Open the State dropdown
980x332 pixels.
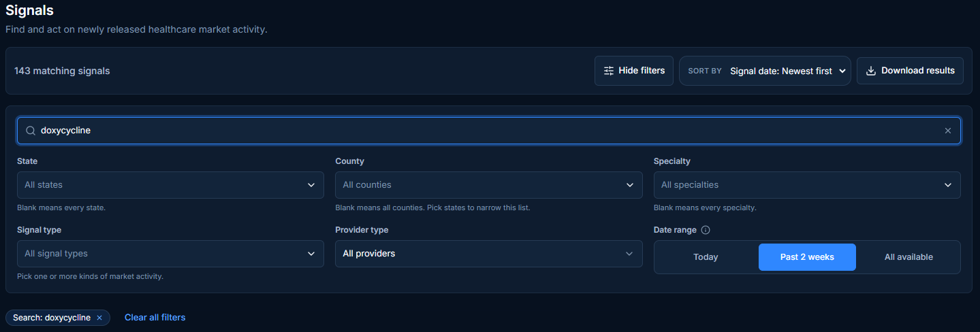coord(170,185)
